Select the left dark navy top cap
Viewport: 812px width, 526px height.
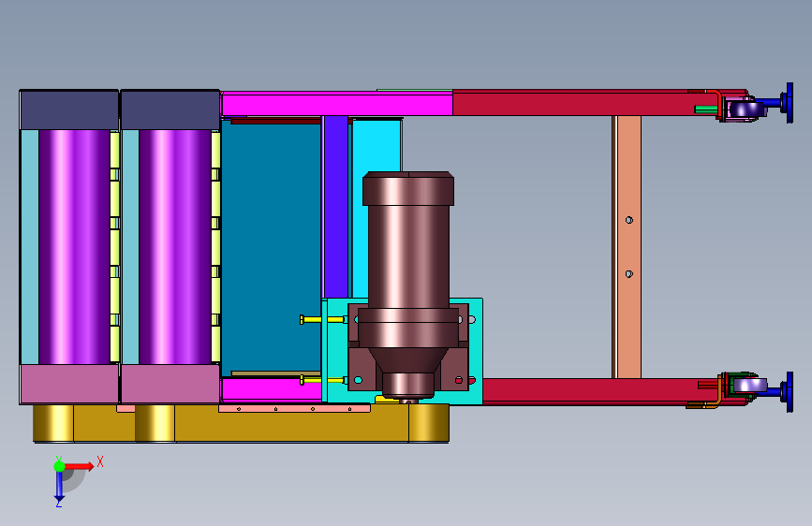pos(69,110)
